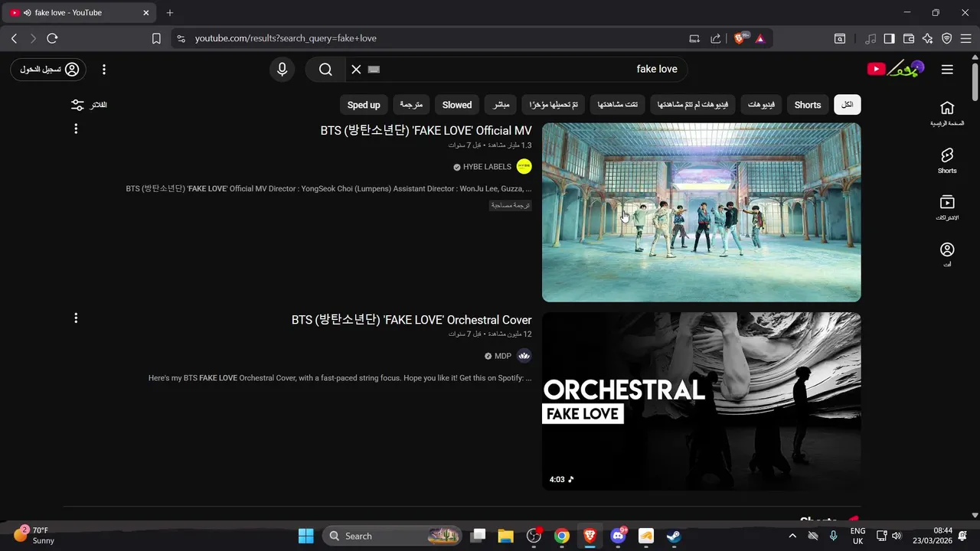The image size is (980, 551).
Task: Click the sign-in button with profile icon
Action: click(x=48, y=70)
